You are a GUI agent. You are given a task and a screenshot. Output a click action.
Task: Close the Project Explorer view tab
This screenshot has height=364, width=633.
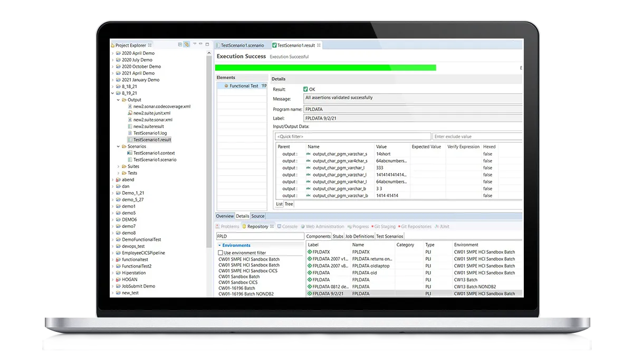(x=150, y=45)
